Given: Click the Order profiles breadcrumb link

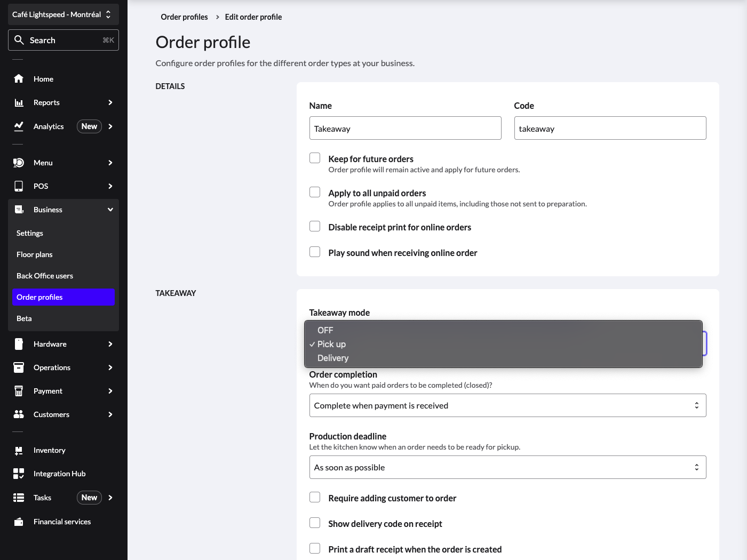Looking at the screenshot, I should coord(184,17).
